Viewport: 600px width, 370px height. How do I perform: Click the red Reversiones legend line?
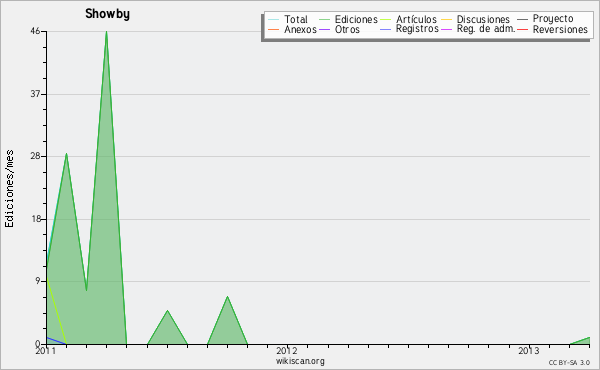pyautogui.click(x=522, y=29)
